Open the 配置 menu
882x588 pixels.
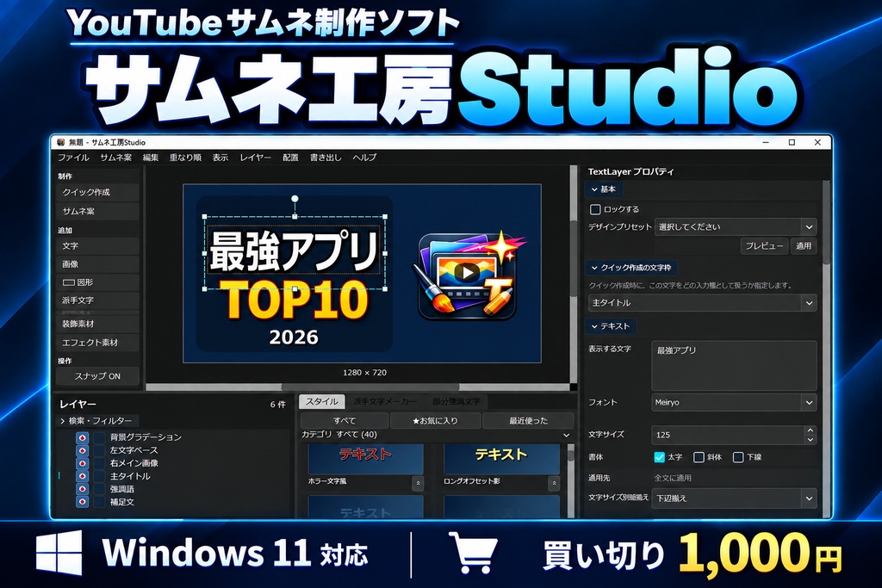290,158
